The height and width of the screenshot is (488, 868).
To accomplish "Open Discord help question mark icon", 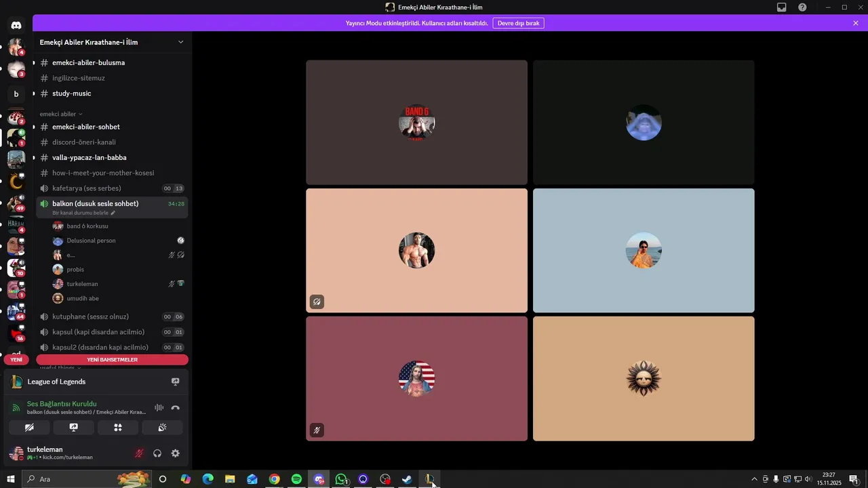I will (802, 7).
